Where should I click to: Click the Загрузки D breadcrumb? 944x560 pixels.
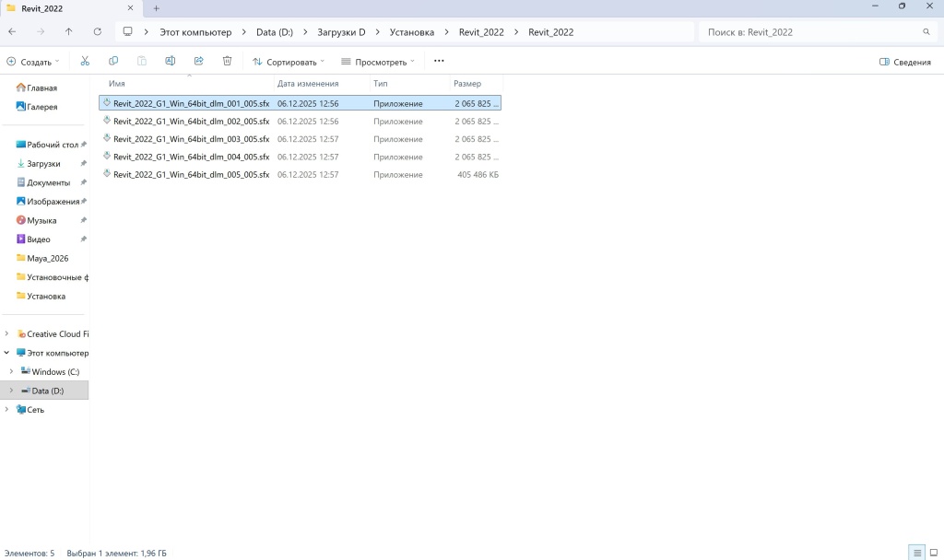(341, 32)
